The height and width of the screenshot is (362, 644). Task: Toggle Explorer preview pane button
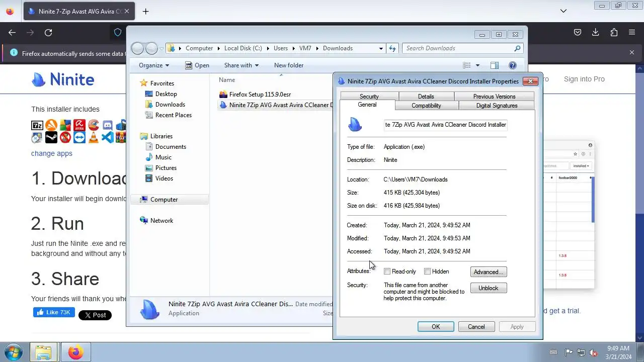pyautogui.click(x=495, y=65)
